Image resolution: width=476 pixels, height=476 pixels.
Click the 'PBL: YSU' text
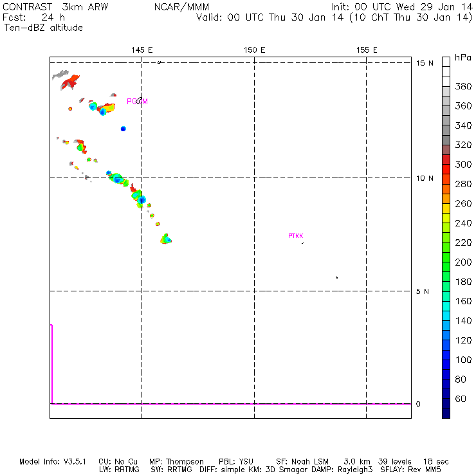pyautogui.click(x=236, y=462)
